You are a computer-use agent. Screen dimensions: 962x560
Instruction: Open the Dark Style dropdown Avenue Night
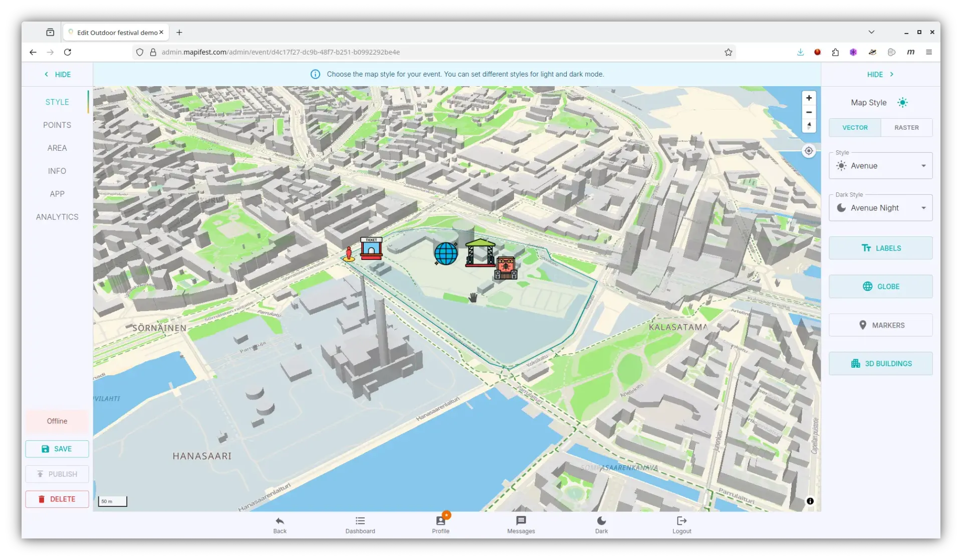click(880, 208)
